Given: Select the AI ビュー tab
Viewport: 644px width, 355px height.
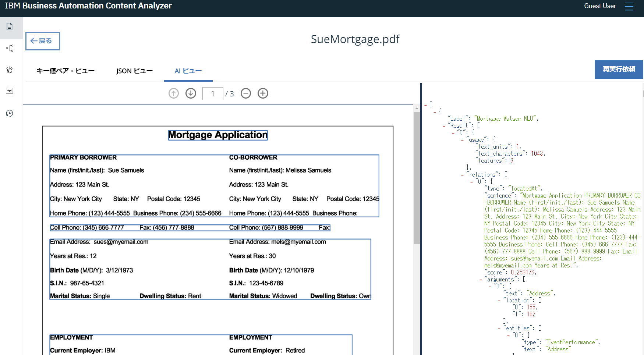Looking at the screenshot, I should pyautogui.click(x=188, y=71).
